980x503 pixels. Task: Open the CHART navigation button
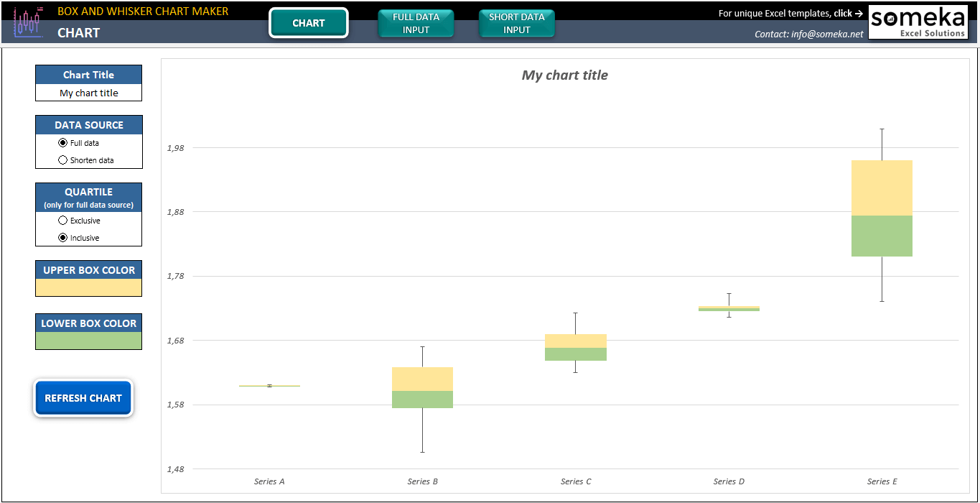tap(308, 22)
